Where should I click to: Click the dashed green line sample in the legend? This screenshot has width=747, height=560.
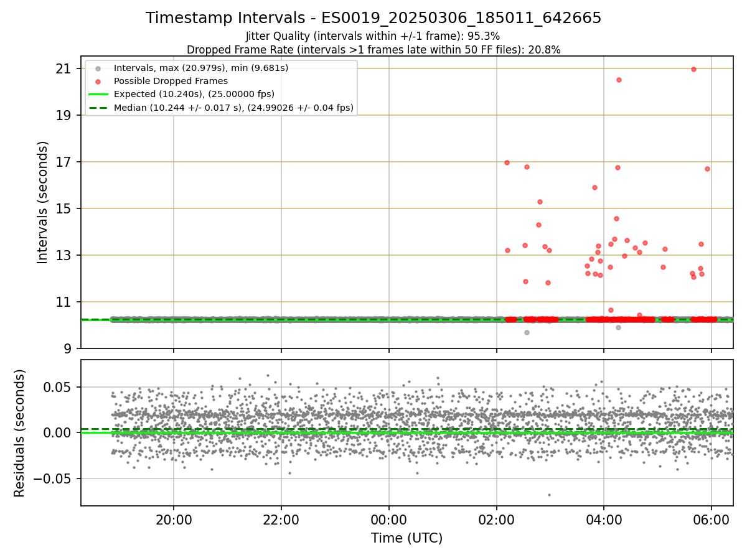(x=97, y=108)
